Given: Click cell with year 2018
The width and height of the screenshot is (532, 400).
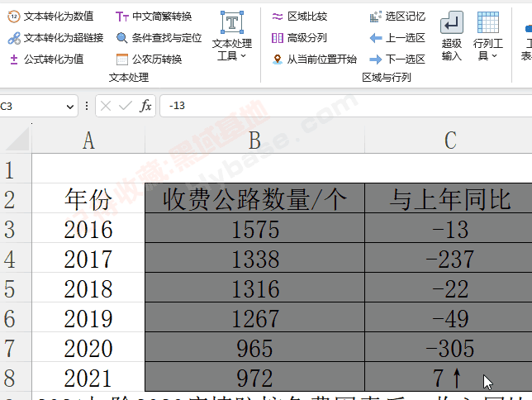Looking at the screenshot, I should 88,288.
